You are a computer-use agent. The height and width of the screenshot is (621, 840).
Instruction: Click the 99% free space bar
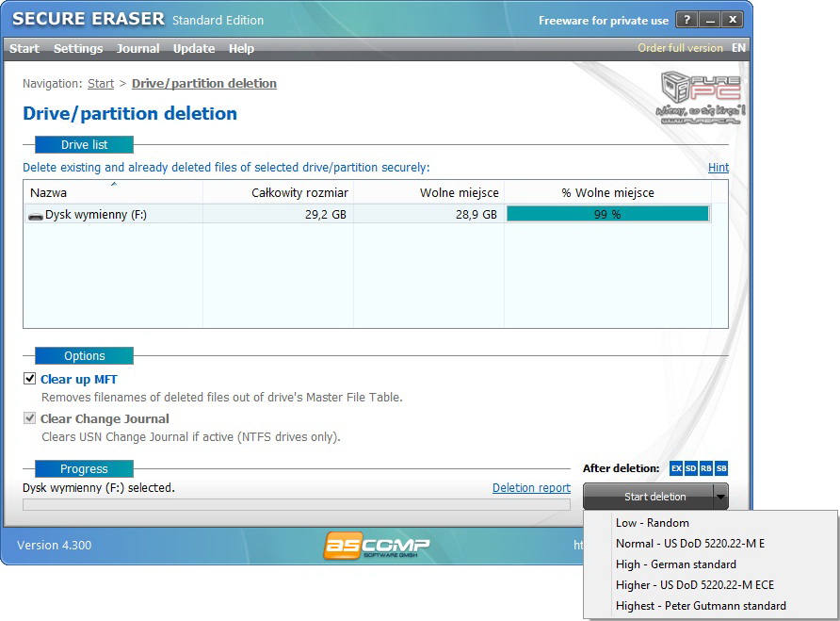(607, 214)
